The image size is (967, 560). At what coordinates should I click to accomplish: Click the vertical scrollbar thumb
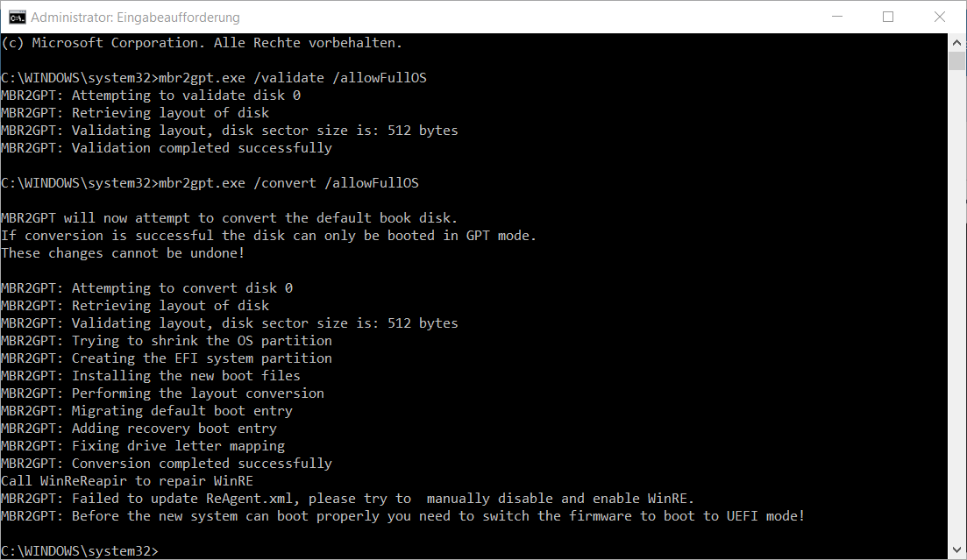956,60
